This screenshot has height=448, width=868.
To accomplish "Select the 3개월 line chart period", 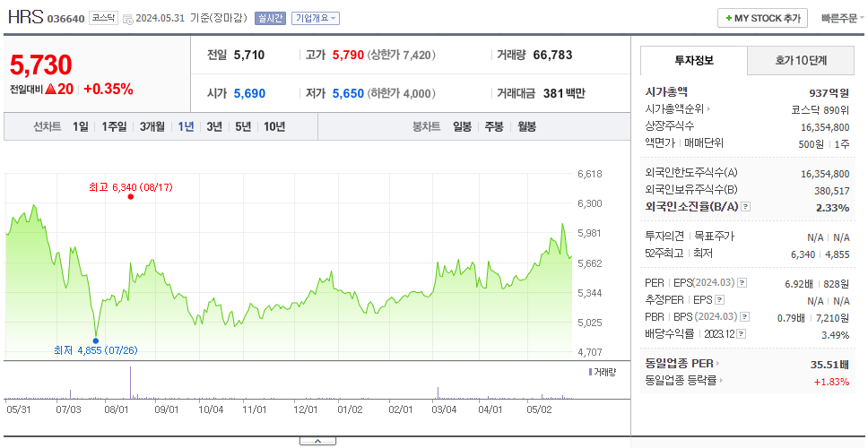I will click(152, 126).
